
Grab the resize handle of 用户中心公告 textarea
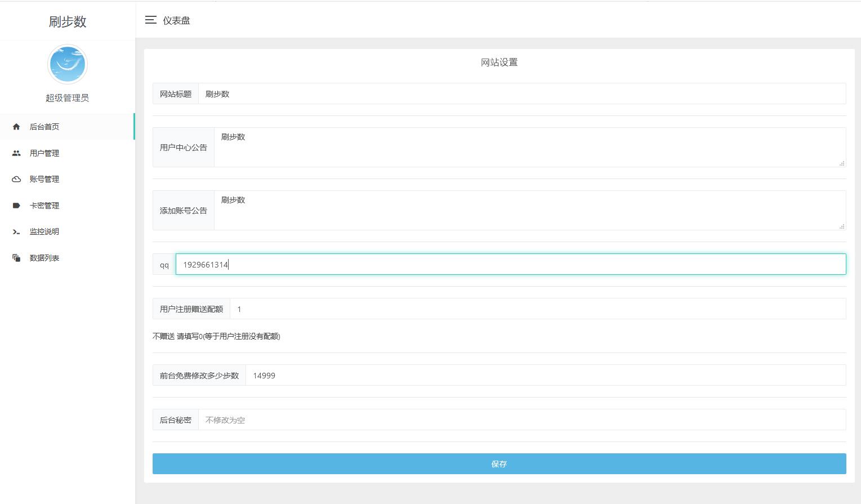click(841, 163)
